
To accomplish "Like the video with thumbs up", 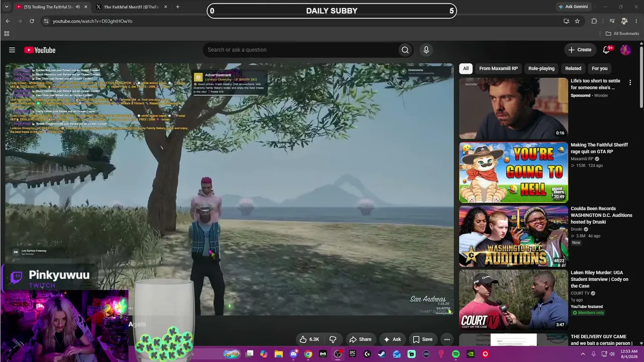I will (x=309, y=339).
